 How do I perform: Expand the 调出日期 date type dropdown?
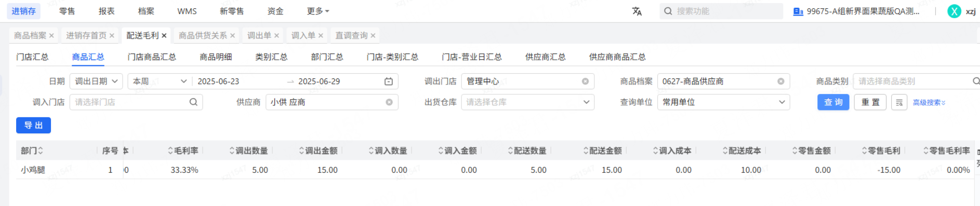[x=96, y=81]
